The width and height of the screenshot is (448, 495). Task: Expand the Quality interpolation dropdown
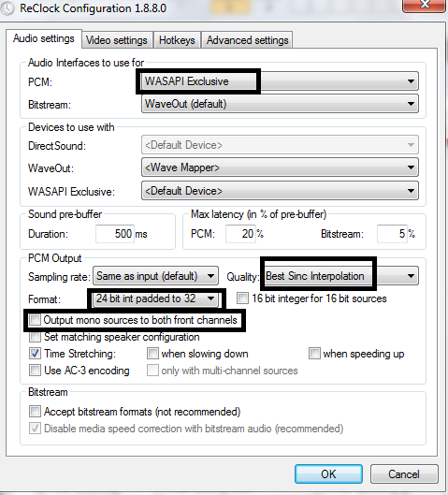[341, 276]
